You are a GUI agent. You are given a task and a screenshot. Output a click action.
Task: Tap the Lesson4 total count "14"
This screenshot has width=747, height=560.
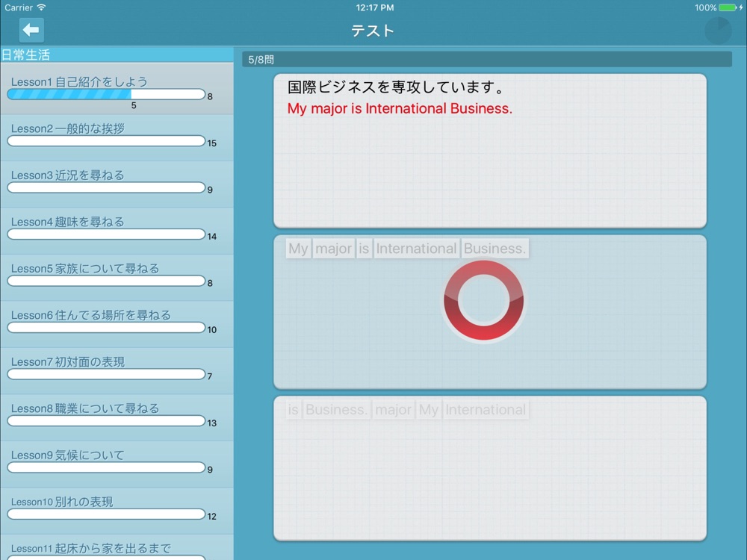[x=212, y=236]
